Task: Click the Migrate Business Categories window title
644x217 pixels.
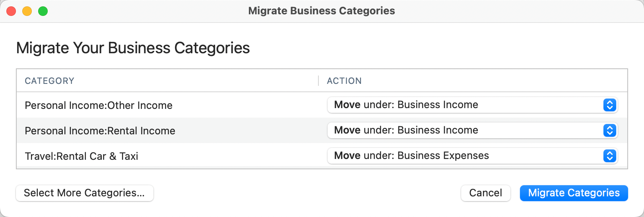Action: (x=322, y=11)
